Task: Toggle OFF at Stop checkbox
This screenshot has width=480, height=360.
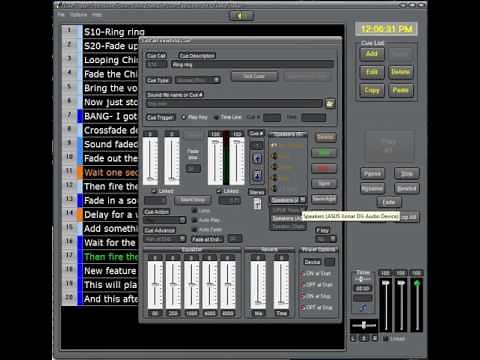Action: [303, 308]
